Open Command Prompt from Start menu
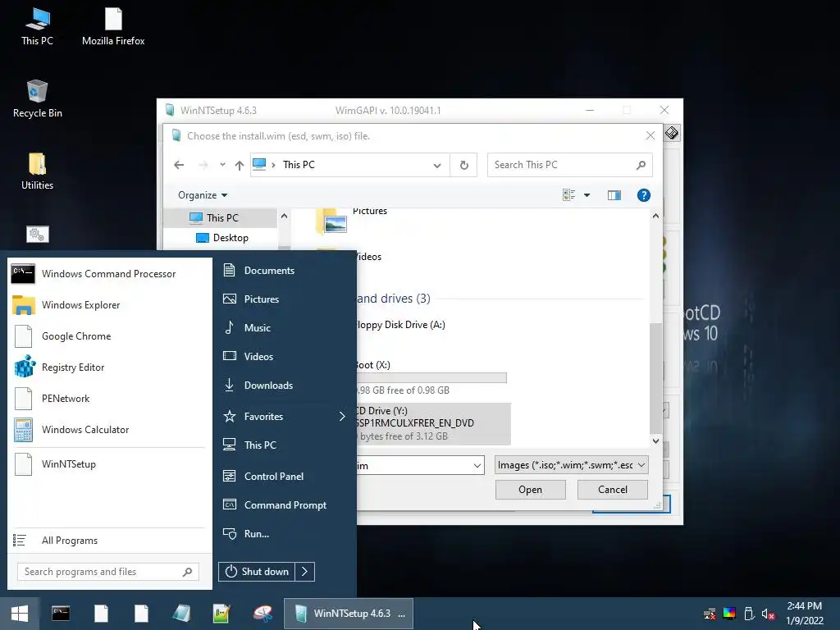This screenshot has width=840, height=630. click(284, 504)
